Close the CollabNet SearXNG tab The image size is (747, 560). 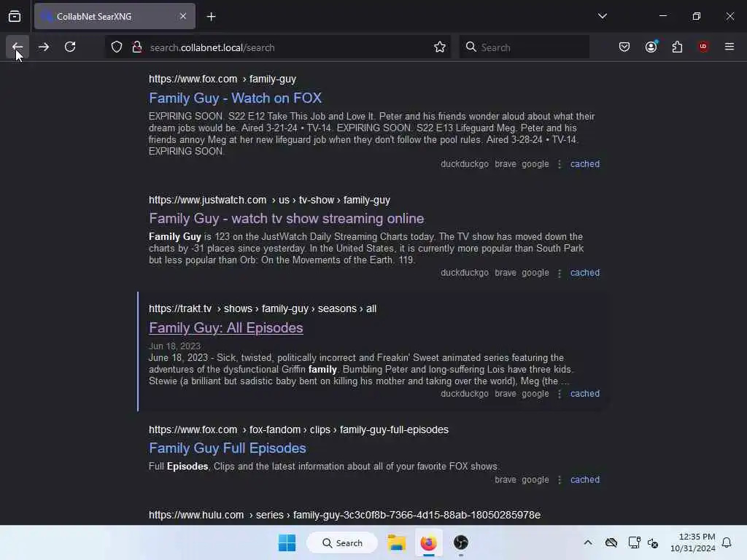coord(183,16)
